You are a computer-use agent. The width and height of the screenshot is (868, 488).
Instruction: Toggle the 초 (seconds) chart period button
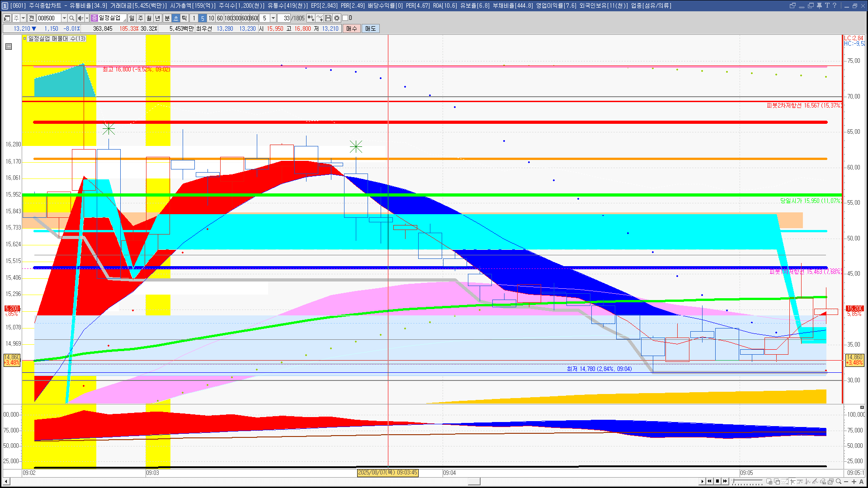pyautogui.click(x=176, y=18)
